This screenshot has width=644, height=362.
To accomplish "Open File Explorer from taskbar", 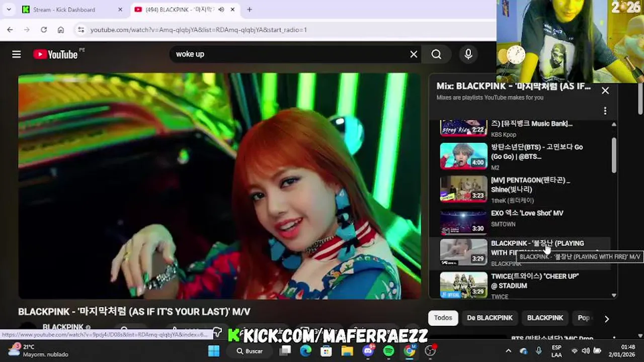I will click(x=347, y=351).
